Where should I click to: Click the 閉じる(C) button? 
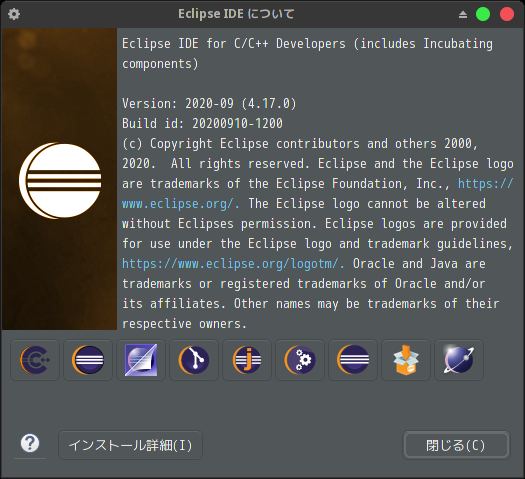[456, 445]
